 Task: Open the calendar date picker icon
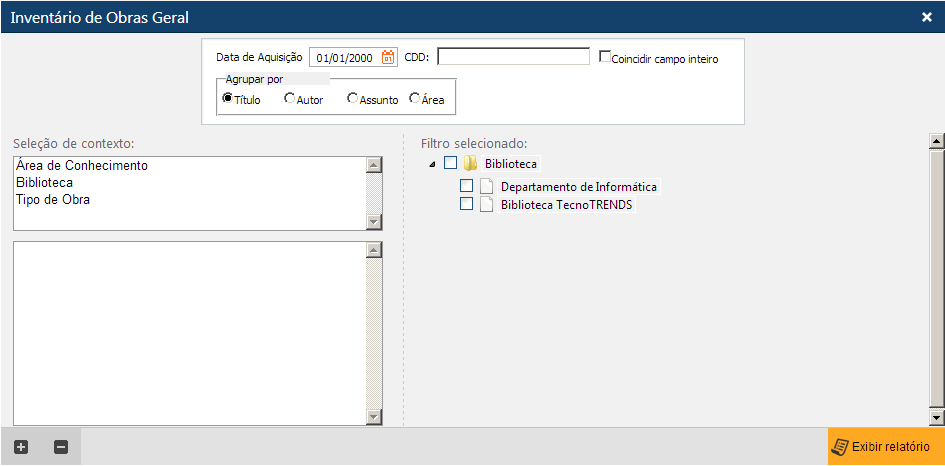tap(388, 58)
